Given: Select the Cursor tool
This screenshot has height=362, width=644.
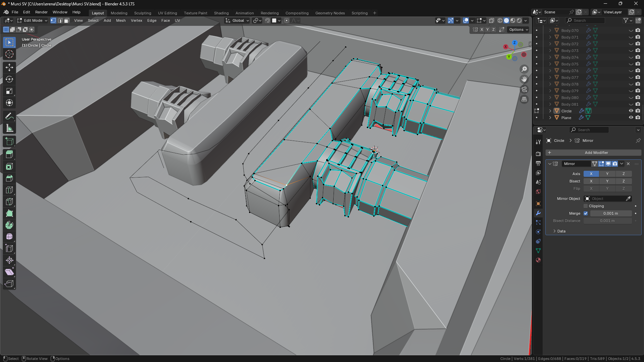Looking at the screenshot, I should point(9,54).
